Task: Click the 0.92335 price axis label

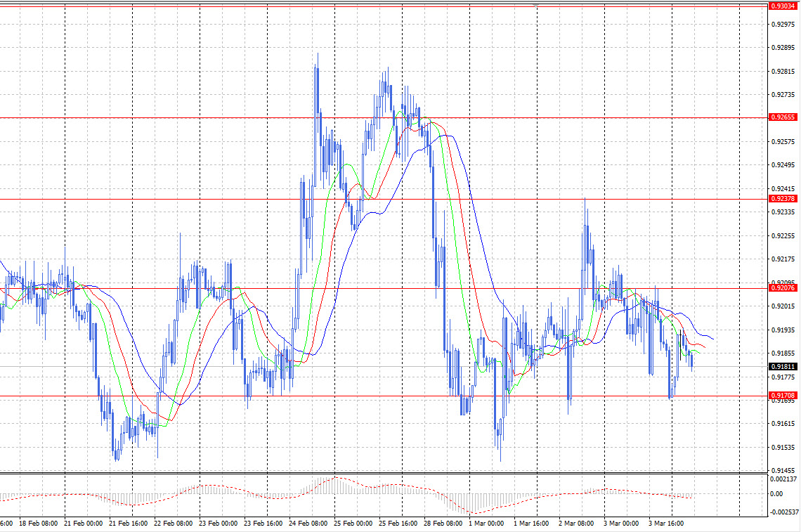Action: click(783, 212)
